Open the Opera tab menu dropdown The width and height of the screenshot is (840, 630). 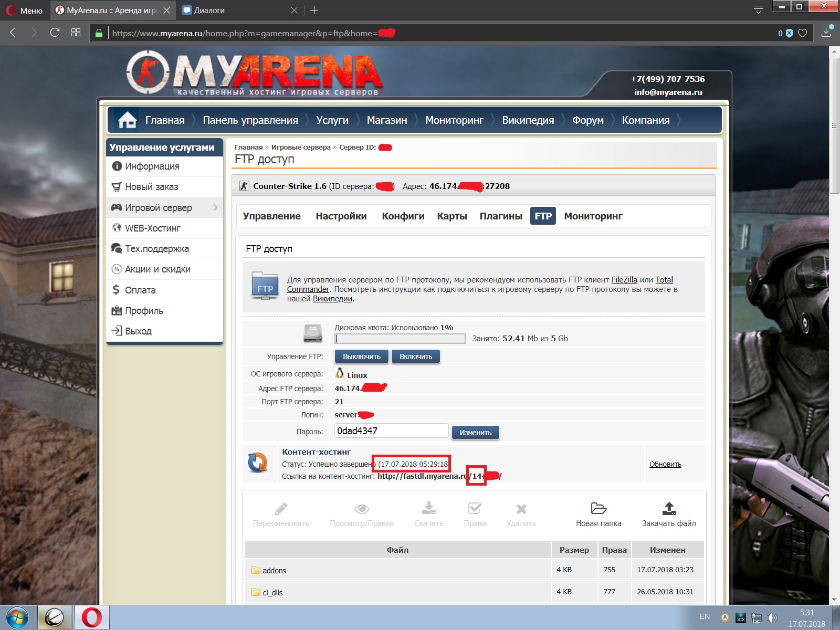coord(758,9)
